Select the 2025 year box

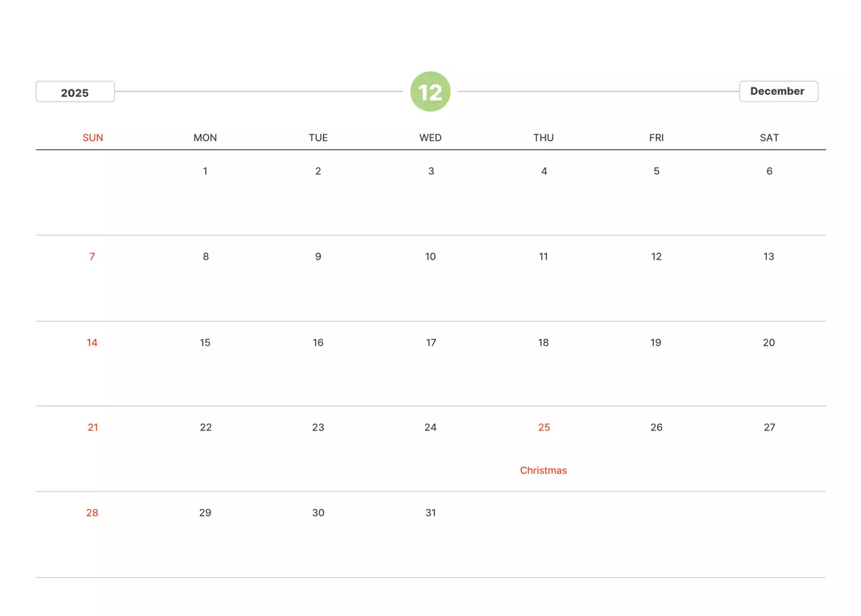[75, 92]
